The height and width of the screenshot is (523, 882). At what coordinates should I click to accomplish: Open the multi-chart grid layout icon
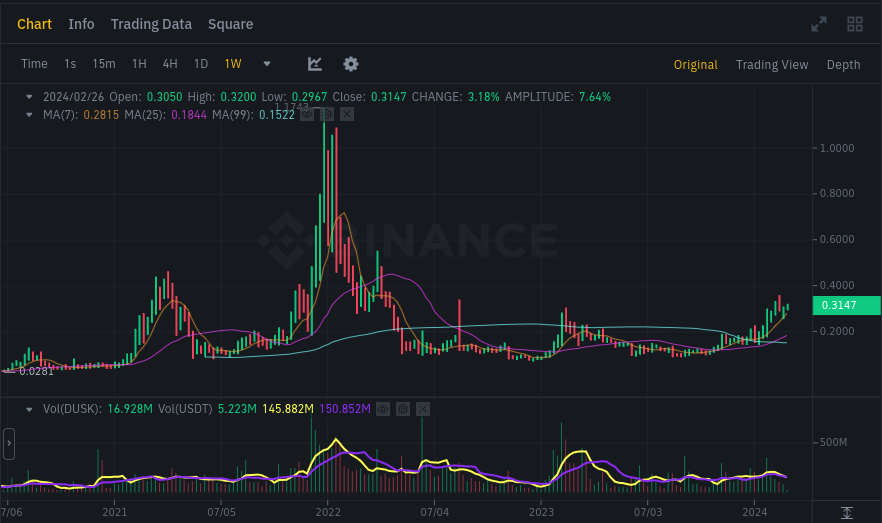[855, 24]
